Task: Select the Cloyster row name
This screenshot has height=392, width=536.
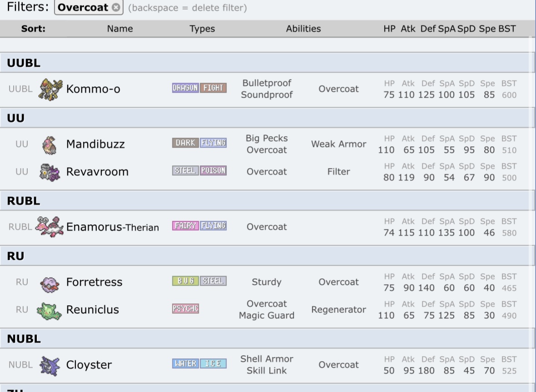Action: pyautogui.click(x=89, y=365)
